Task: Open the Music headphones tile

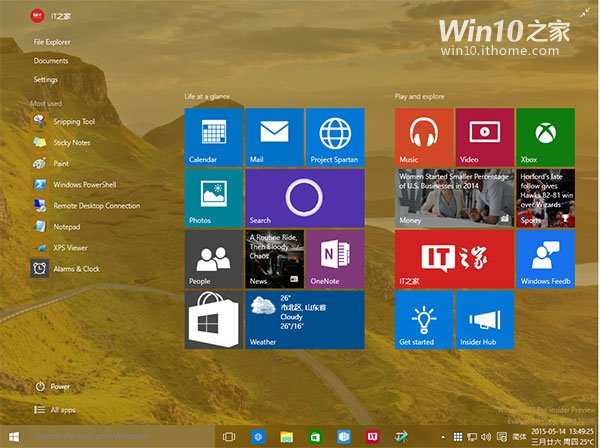Action: (424, 137)
